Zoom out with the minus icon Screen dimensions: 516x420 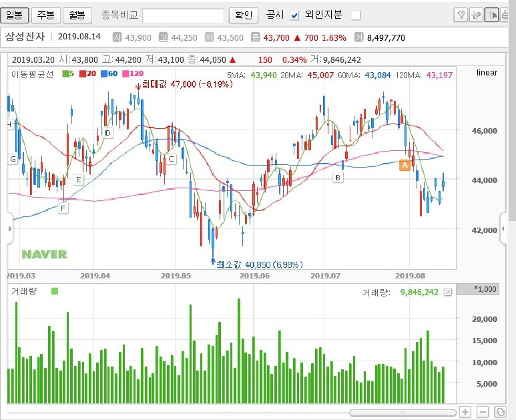coord(483,412)
